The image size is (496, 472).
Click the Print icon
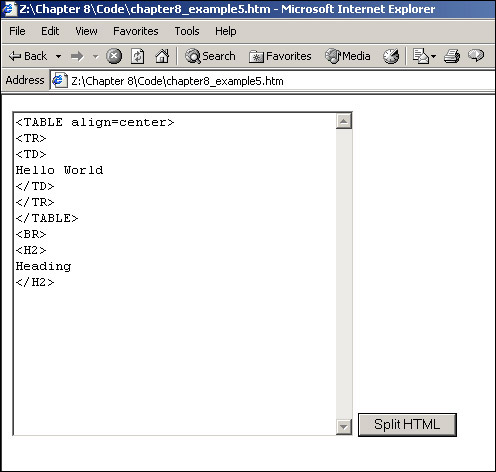[x=452, y=56]
